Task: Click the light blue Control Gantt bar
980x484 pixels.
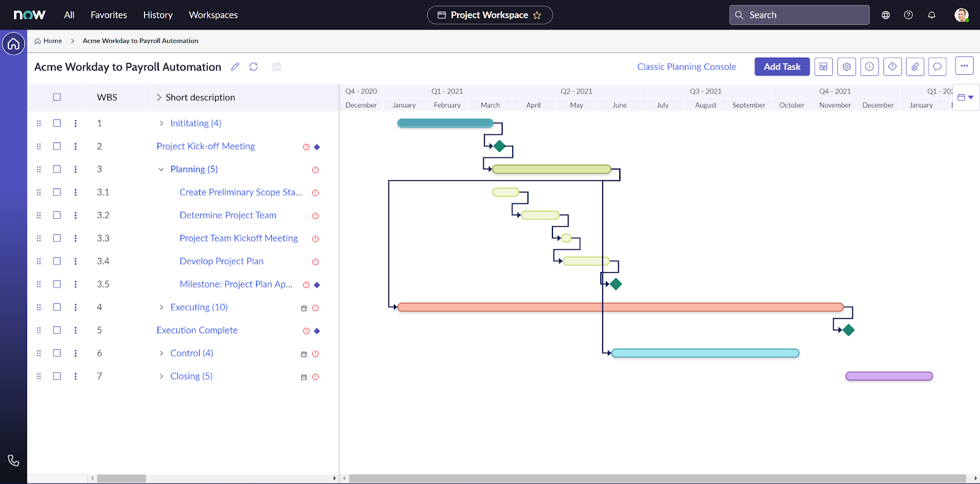Action: click(x=706, y=353)
